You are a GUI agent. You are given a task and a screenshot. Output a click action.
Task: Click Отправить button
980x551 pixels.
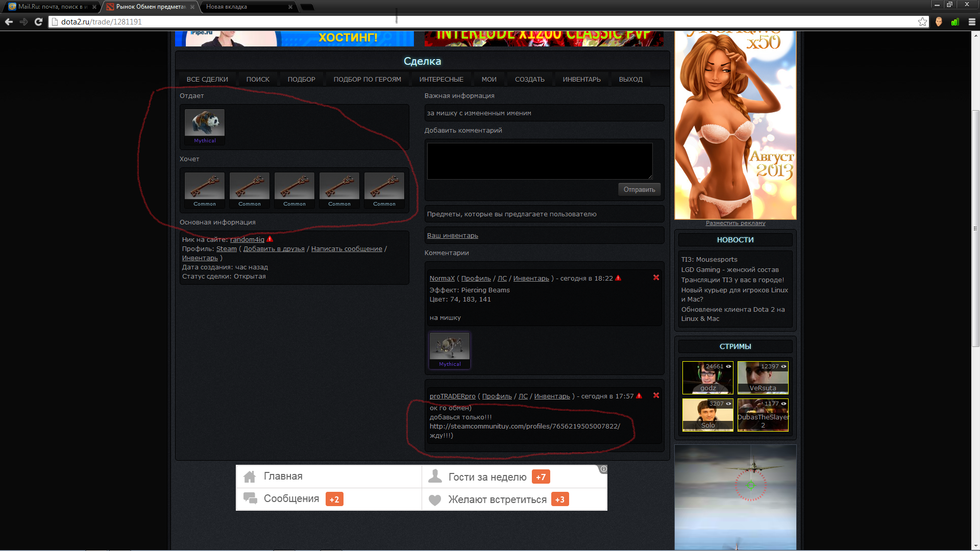639,189
